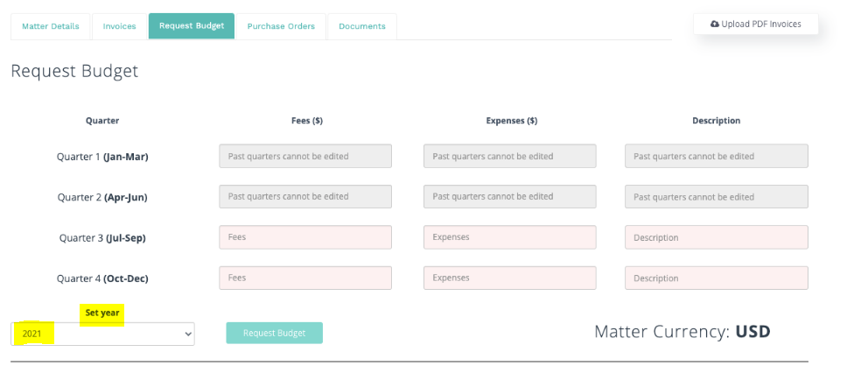Click the year dropdown chevron arrow
Viewport: 868px width, 373px height.
click(187, 334)
